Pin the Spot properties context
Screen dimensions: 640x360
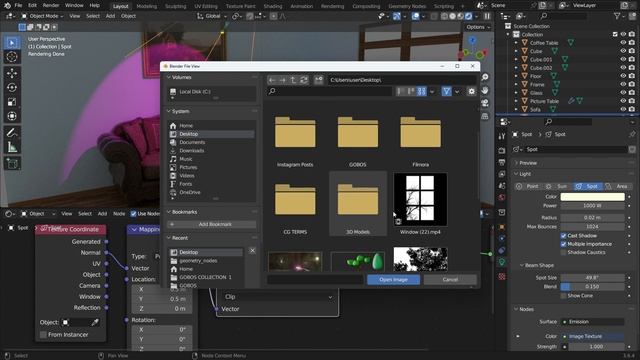[x=632, y=134]
